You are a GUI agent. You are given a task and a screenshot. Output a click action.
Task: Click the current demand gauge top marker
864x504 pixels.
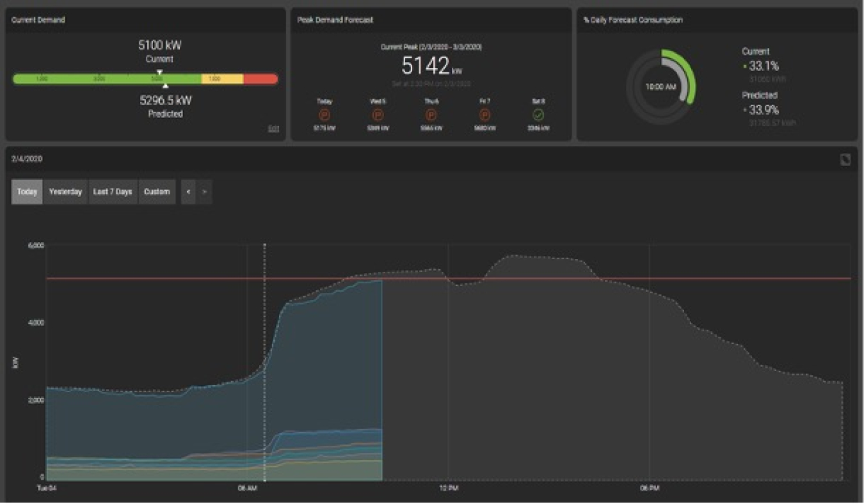[160, 72]
